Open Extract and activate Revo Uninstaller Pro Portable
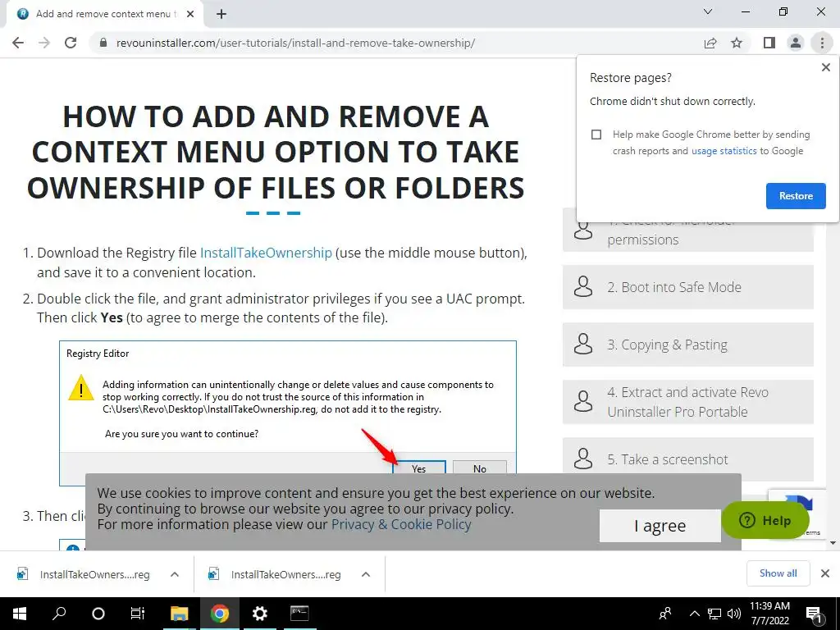840x630 pixels. click(x=688, y=402)
